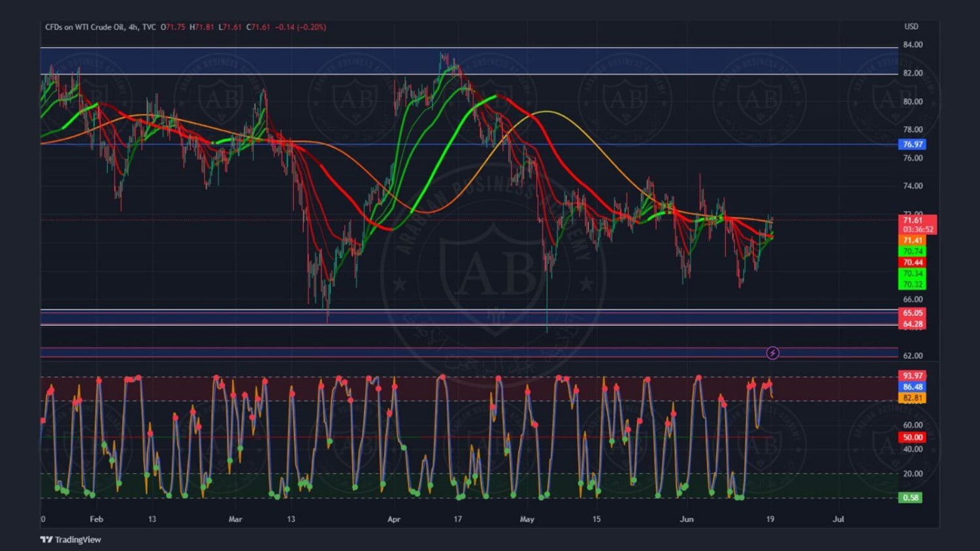Open the USD currency selector
The height and width of the screenshot is (551, 980).
911,27
